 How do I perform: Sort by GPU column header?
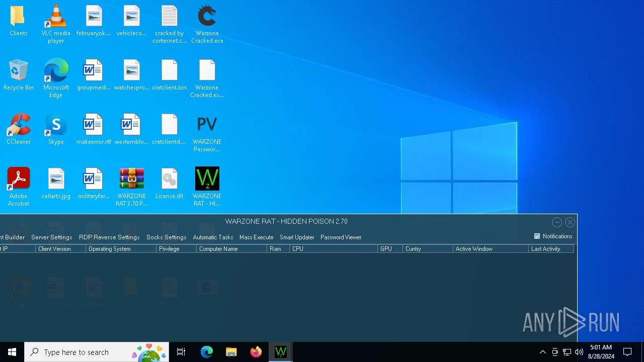point(390,249)
